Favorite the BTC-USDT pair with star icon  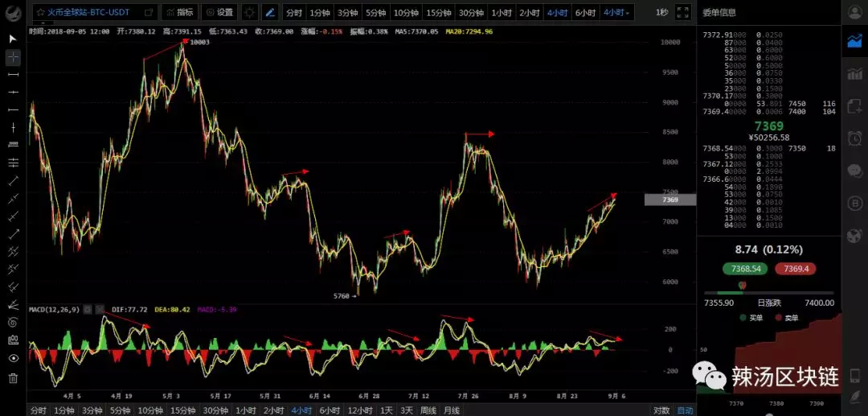click(x=40, y=12)
